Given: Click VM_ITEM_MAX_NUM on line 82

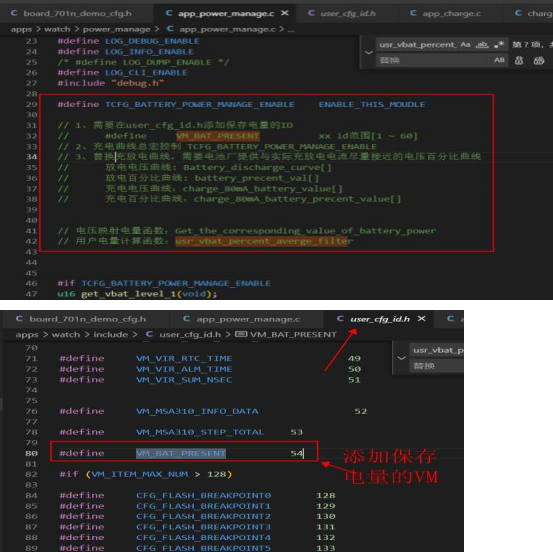Looking at the screenshot, I should point(140,474).
